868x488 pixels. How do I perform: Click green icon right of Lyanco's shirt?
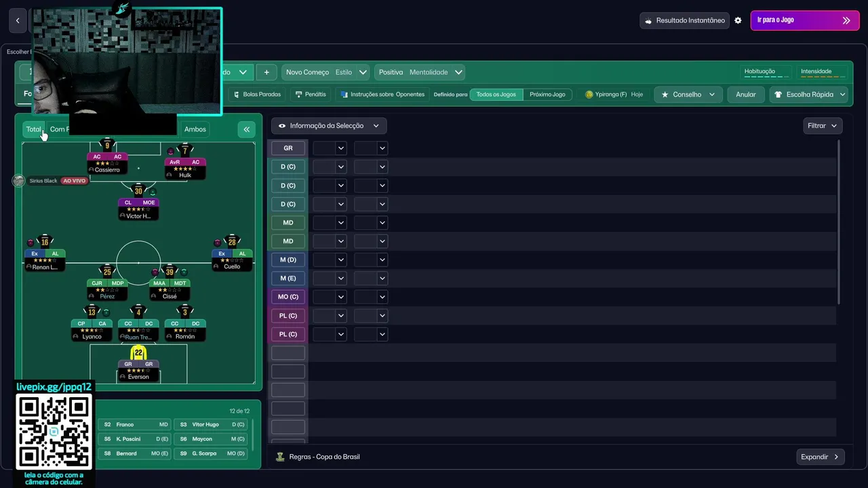(106, 312)
